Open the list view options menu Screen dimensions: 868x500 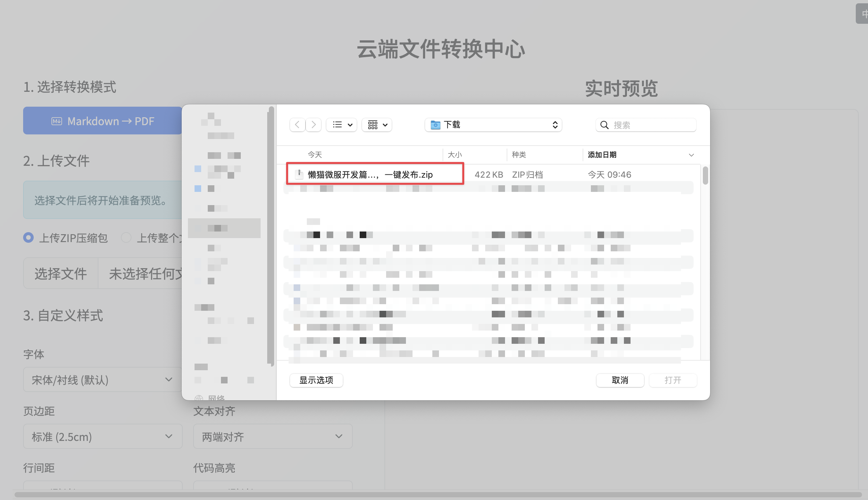tap(342, 125)
